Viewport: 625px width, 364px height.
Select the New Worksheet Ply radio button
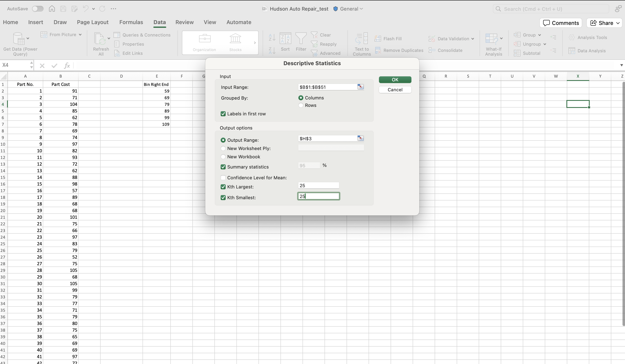point(223,148)
